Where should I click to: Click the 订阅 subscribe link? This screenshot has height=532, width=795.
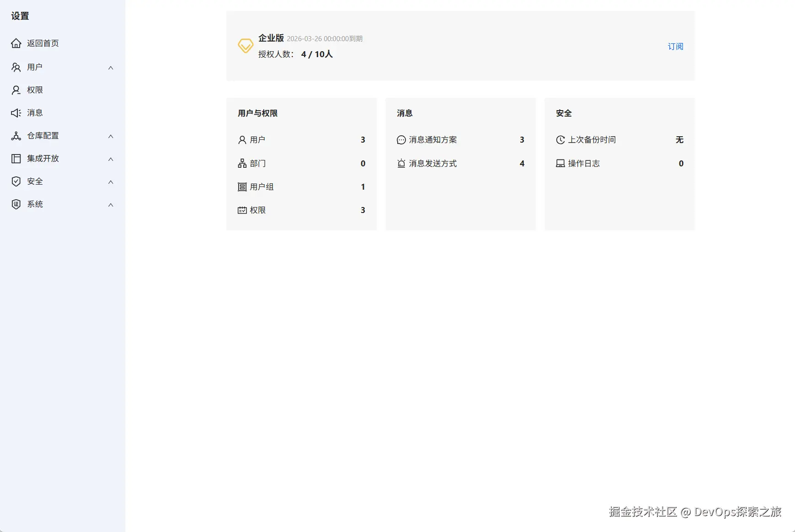pyautogui.click(x=675, y=47)
